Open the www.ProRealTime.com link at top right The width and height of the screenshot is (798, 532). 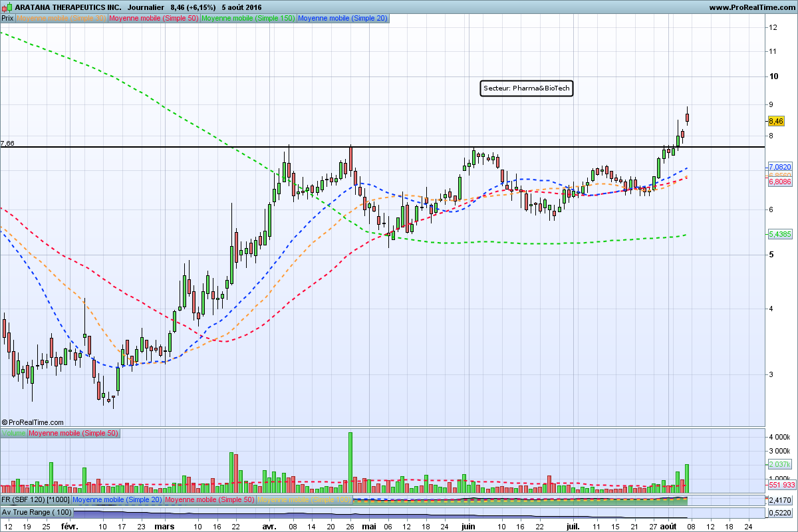[x=751, y=7]
